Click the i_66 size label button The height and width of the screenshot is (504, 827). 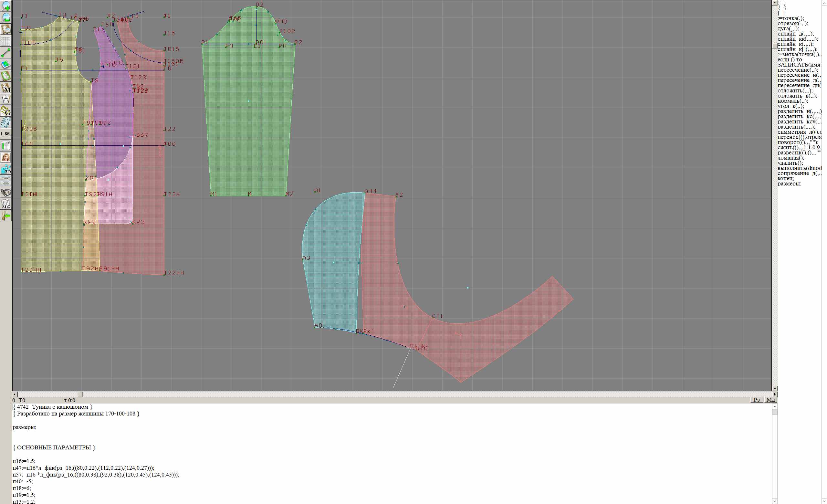tap(6, 134)
